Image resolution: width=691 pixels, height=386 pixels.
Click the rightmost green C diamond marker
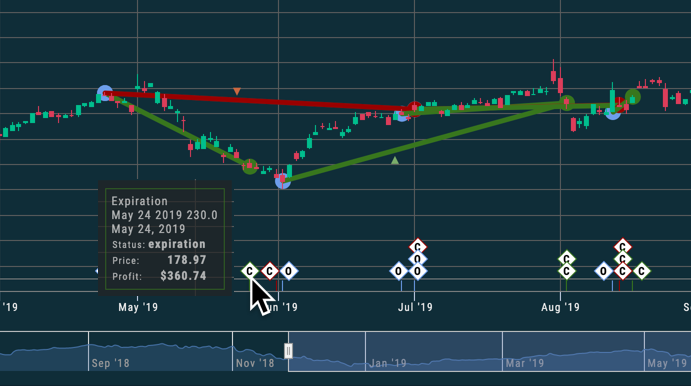642,271
